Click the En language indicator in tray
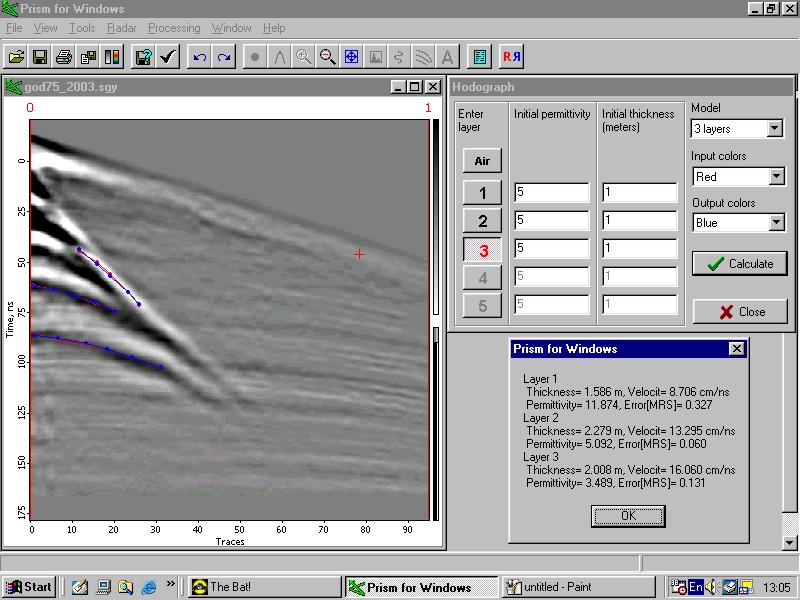The width and height of the screenshot is (800, 600). [x=695, y=587]
